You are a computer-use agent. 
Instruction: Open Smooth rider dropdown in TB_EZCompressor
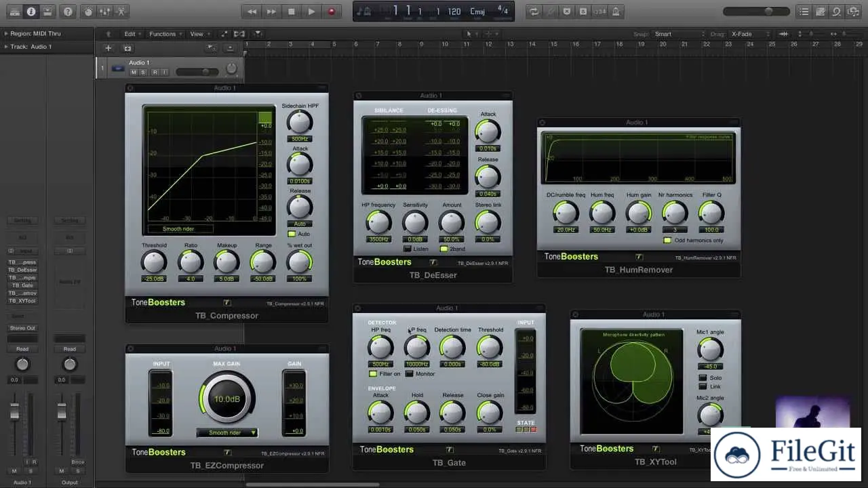(x=227, y=432)
